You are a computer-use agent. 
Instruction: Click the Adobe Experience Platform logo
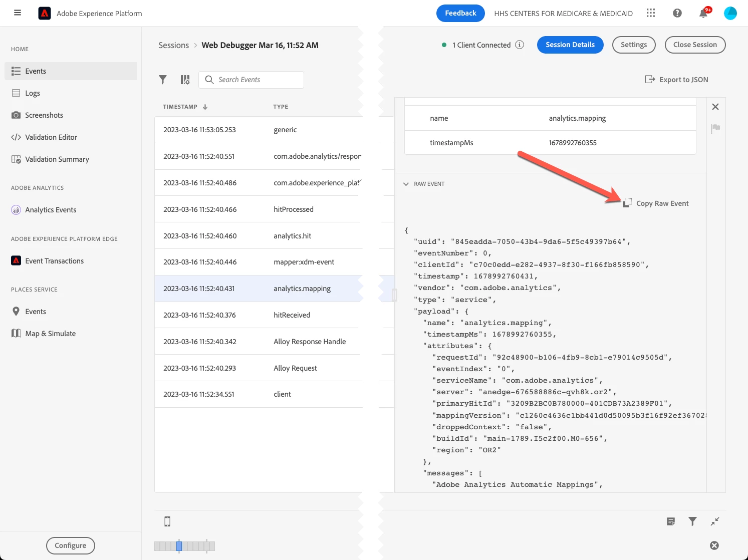[x=45, y=14]
